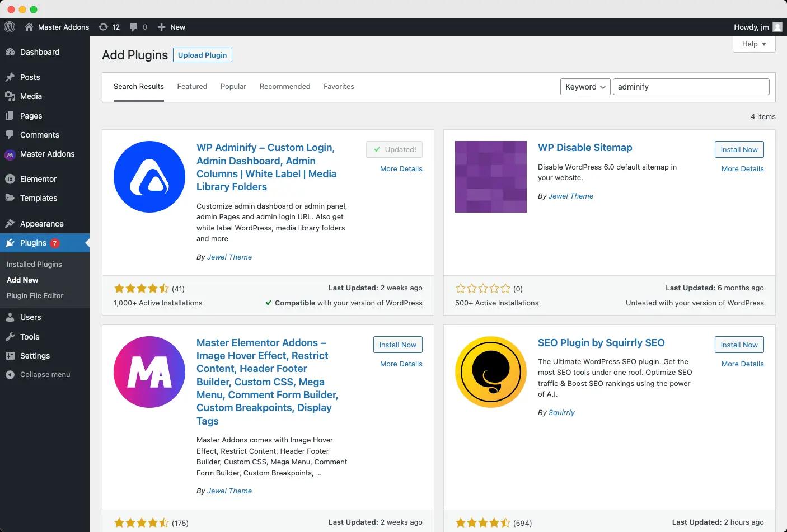
Task: Open More Details for Master Elementor Addons
Action: [x=401, y=364]
